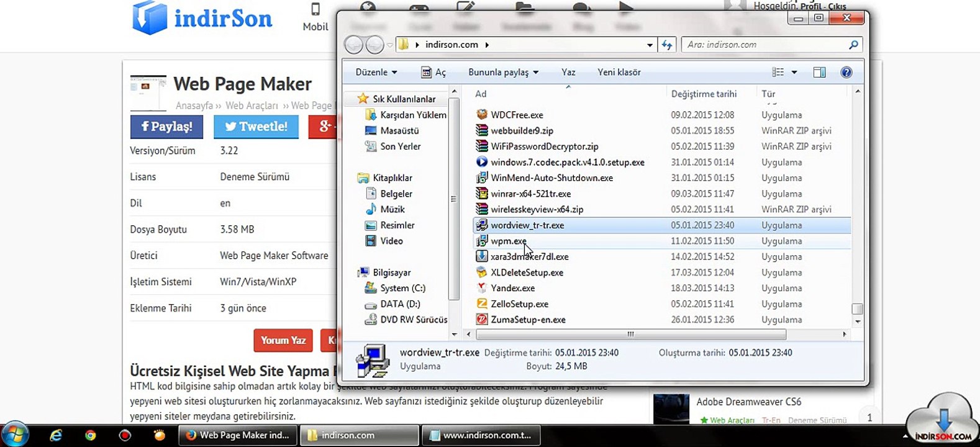Launch Chrome from the taskbar
Screen dimensions: 980x447
[x=91, y=435]
